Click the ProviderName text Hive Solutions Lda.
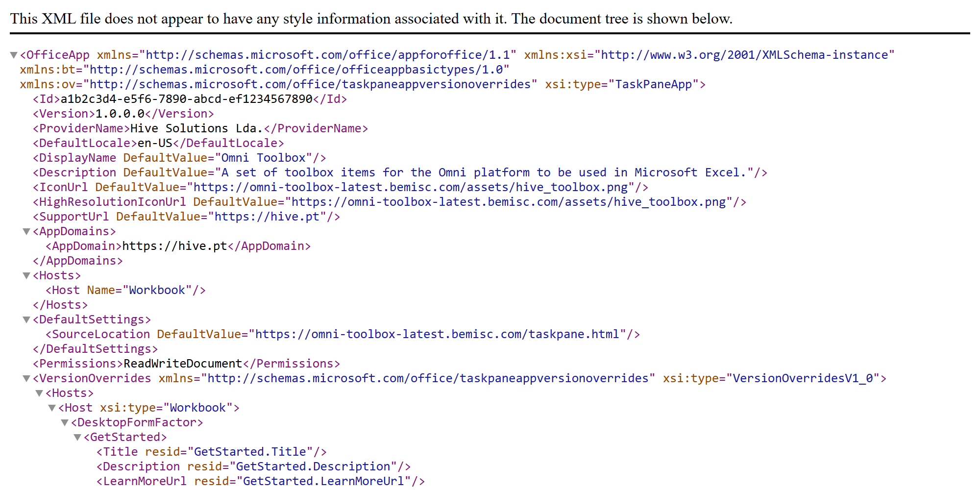This screenshot has width=980, height=490. point(196,128)
